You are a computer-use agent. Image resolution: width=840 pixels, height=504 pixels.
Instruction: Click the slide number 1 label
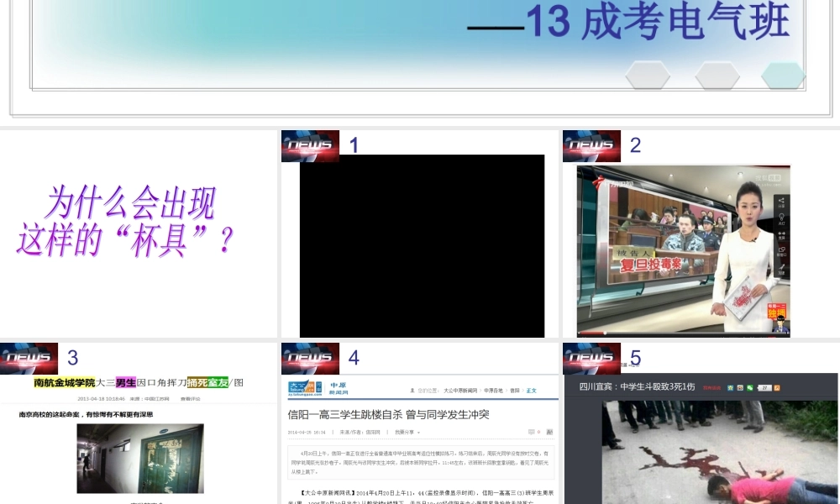pos(354,145)
